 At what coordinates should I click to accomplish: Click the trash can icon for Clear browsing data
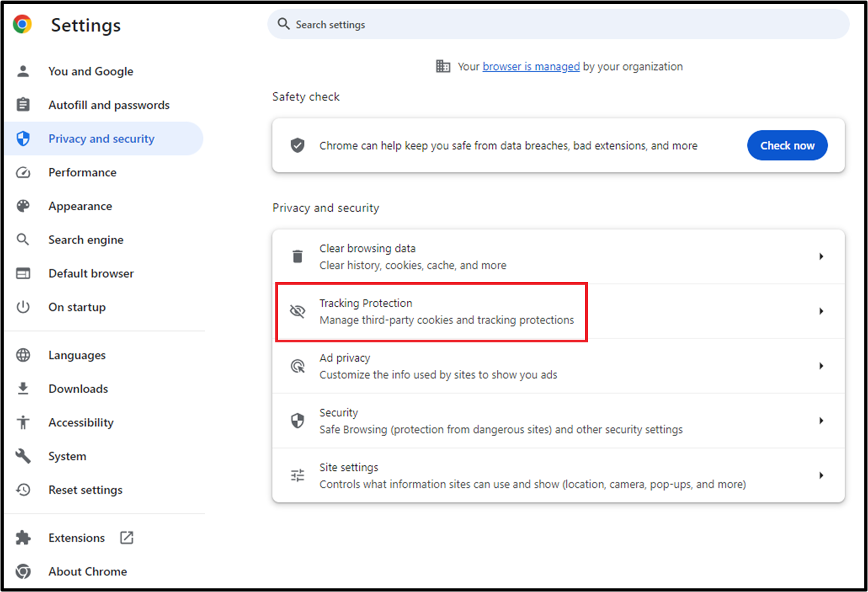[x=297, y=256]
